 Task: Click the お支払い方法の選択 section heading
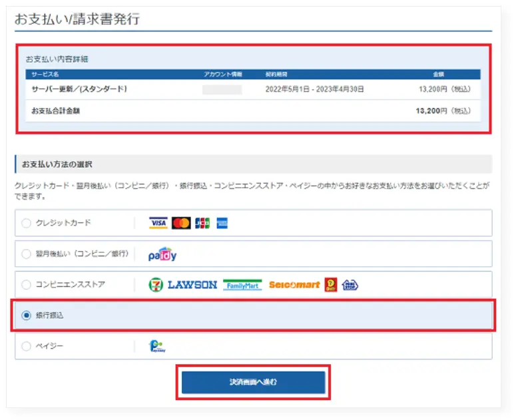(57, 164)
